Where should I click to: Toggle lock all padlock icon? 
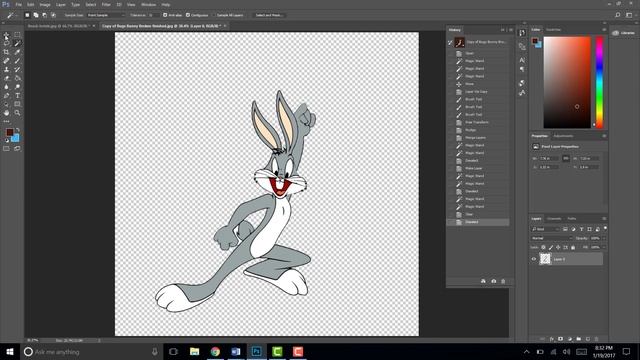[573, 247]
